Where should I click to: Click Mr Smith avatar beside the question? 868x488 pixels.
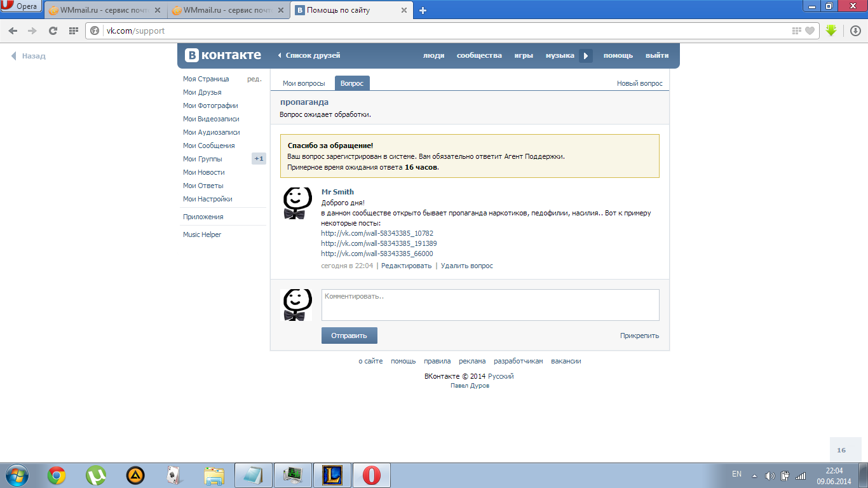point(296,203)
